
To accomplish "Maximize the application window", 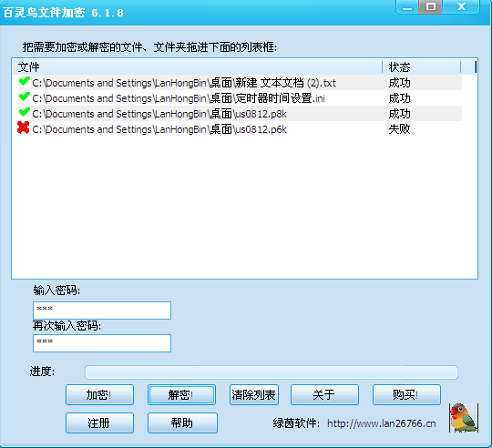I will (x=430, y=7).
